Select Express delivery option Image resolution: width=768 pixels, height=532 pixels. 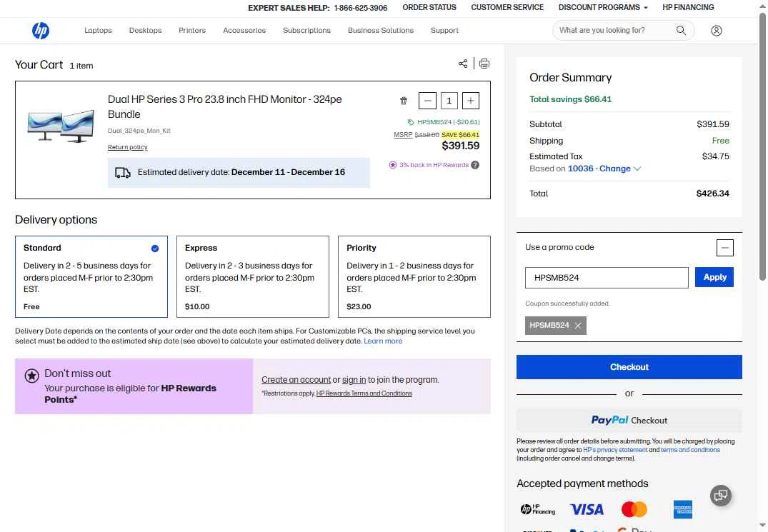pyautogui.click(x=253, y=276)
